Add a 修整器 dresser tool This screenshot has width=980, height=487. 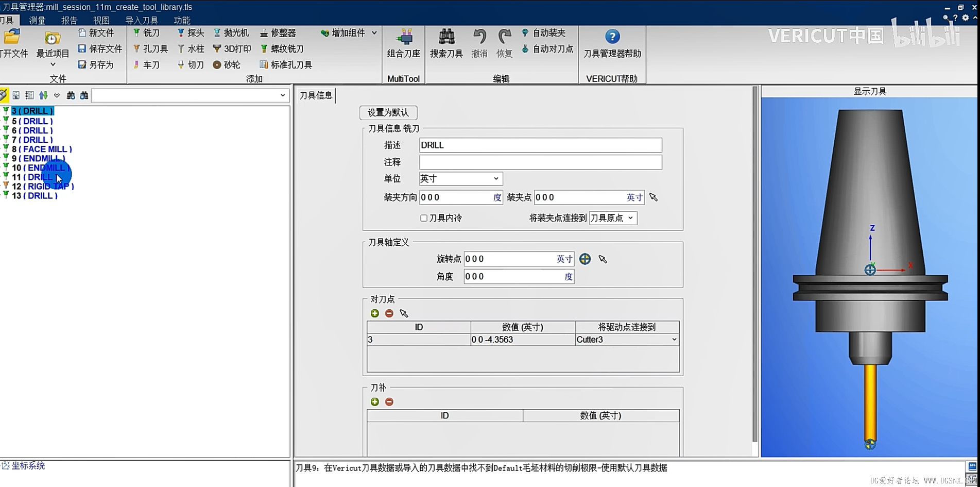[278, 33]
